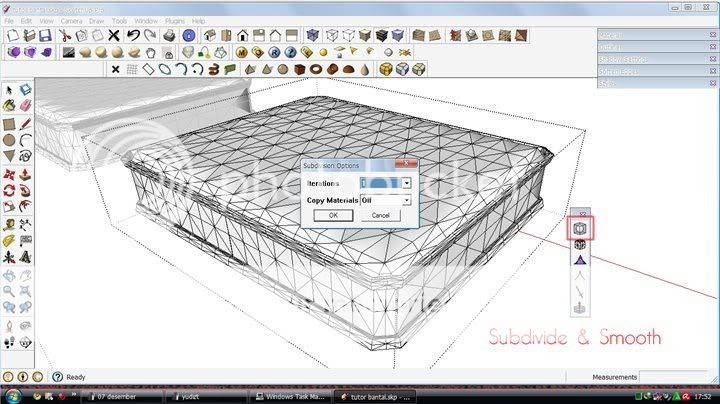Expand the Outliner tray panel
Image resolution: width=720 pixels, height=404 pixels.
point(658,47)
